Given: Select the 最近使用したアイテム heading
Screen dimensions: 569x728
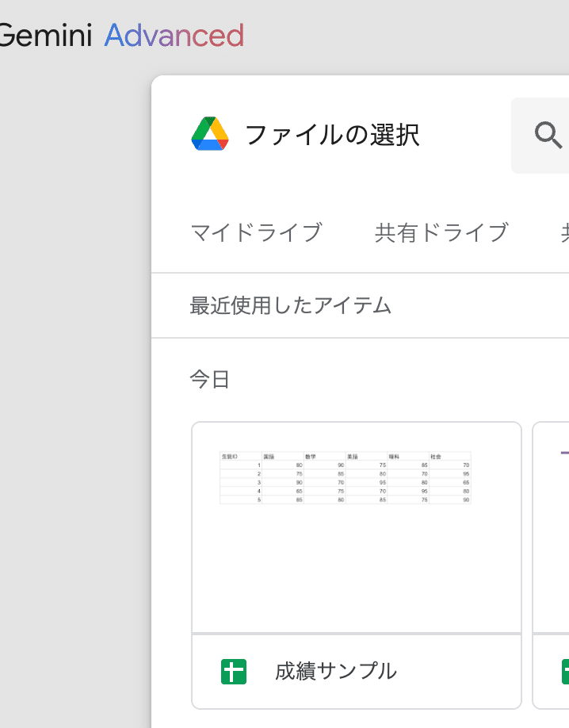Looking at the screenshot, I should point(291,305).
